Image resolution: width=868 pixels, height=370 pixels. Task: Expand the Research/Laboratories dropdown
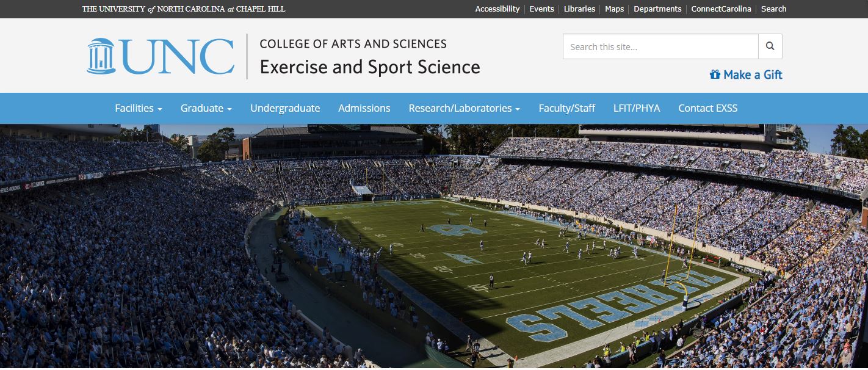click(x=465, y=108)
